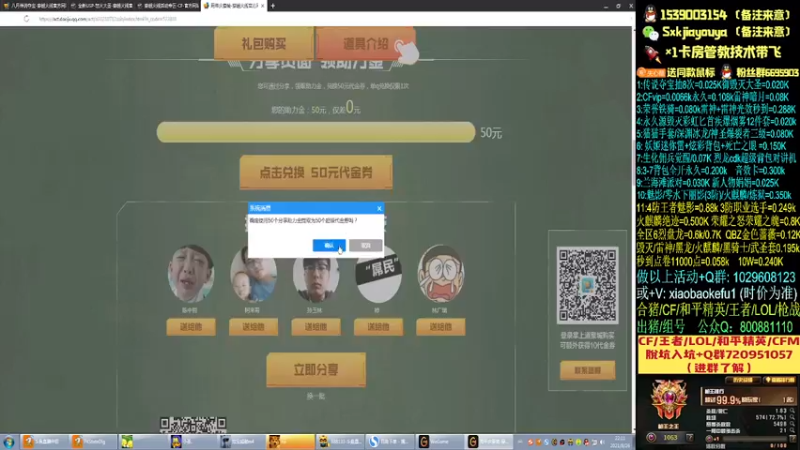800x450 pixels.
Task: Click the browser address bar URL
Action: pyautogui.click(x=108, y=19)
